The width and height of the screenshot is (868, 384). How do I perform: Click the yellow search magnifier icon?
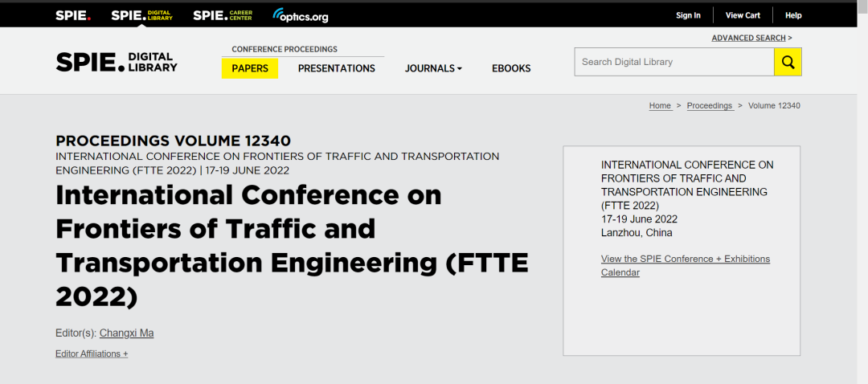pos(788,62)
